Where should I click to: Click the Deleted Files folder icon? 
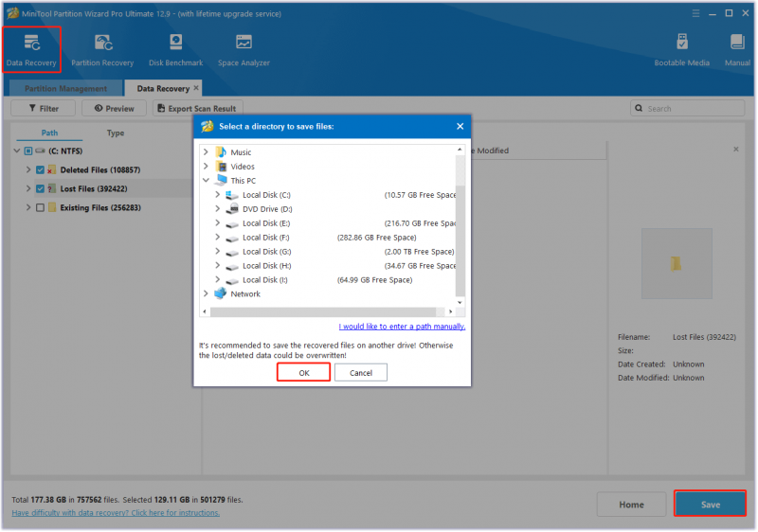(x=51, y=170)
